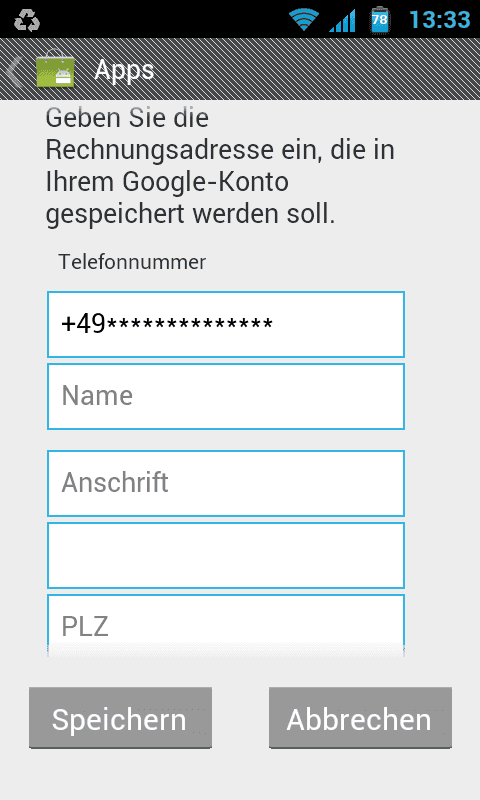Viewport: 480px width, 800px height.
Task: Tap the Wi-Fi status icon
Action: click(304, 20)
